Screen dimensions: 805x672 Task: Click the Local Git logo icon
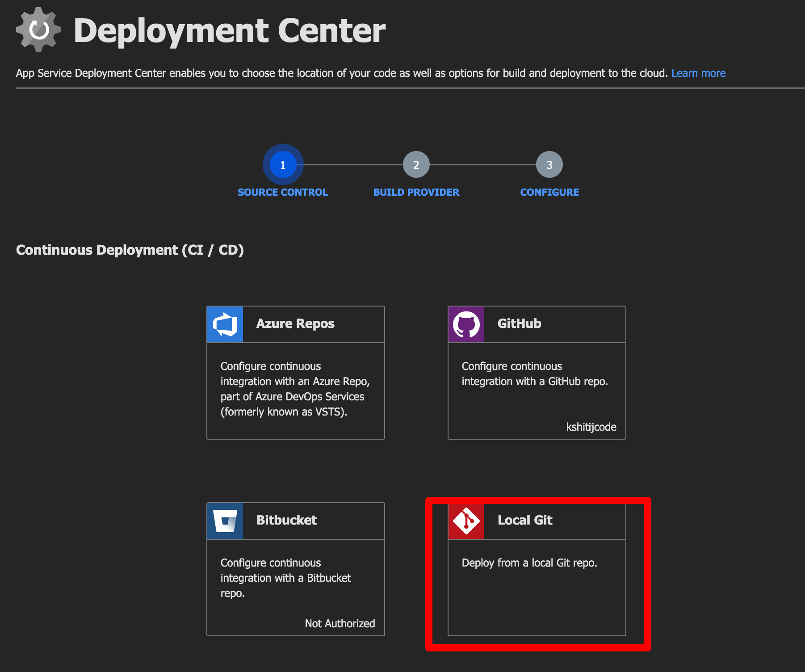pos(466,521)
